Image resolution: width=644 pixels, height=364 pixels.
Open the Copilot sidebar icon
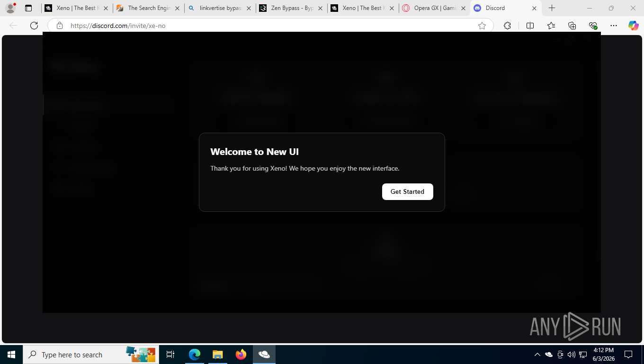634,26
